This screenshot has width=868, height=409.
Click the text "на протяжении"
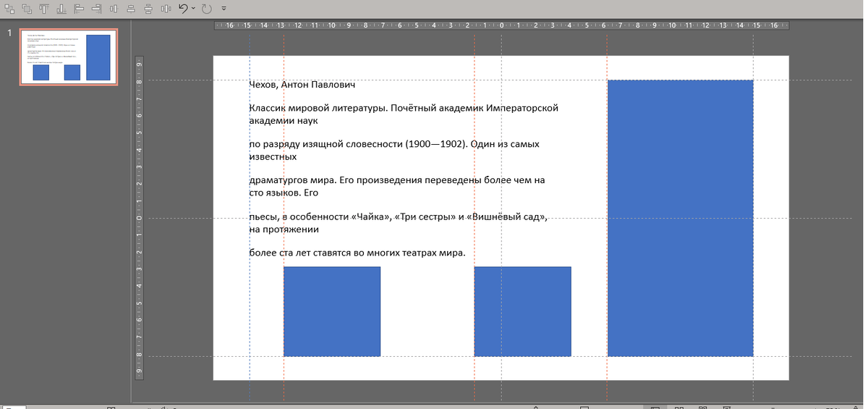tap(284, 229)
